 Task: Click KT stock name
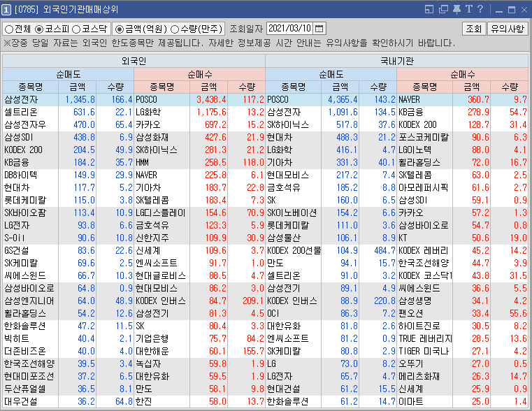pos(403,238)
